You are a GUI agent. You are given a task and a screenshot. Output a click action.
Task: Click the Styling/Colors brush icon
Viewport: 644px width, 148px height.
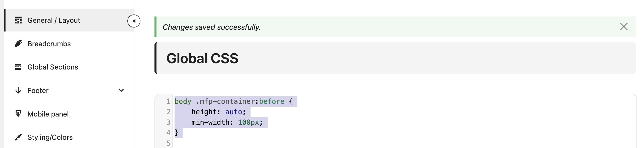point(18,137)
